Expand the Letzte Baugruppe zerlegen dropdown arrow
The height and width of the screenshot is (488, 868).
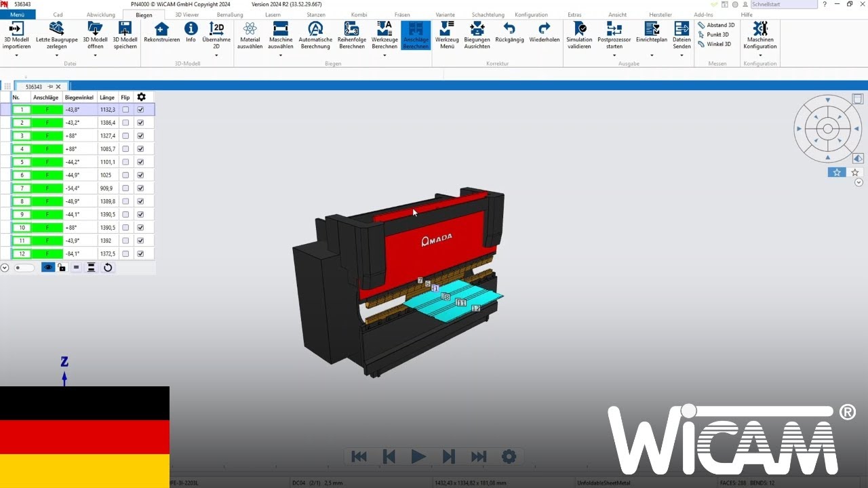pyautogui.click(x=57, y=56)
